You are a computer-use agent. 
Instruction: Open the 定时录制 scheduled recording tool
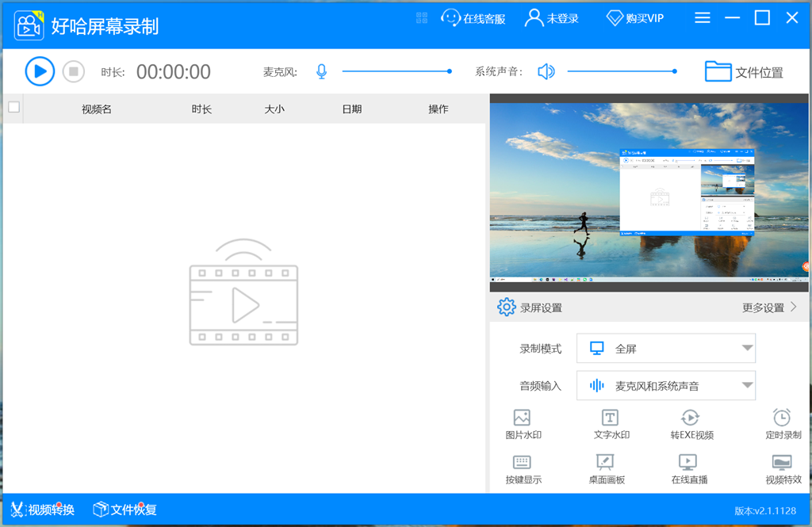[782, 425]
